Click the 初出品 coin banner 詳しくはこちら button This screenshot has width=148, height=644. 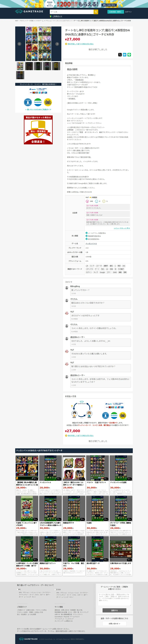point(109,5)
